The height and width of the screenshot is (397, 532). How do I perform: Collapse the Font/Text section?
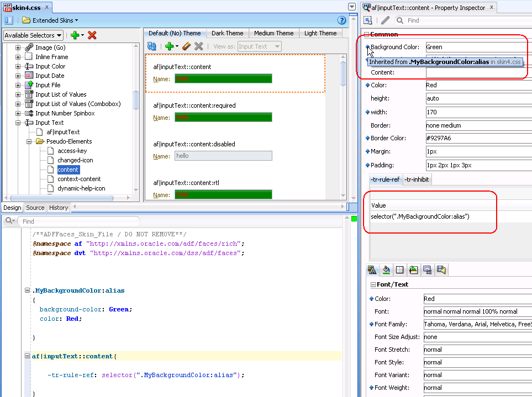click(x=372, y=285)
